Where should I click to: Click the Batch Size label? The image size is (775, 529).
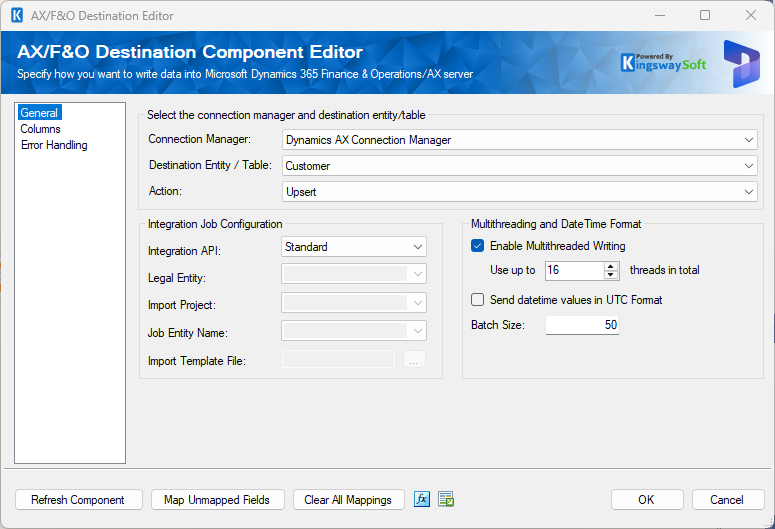pyautogui.click(x=498, y=325)
